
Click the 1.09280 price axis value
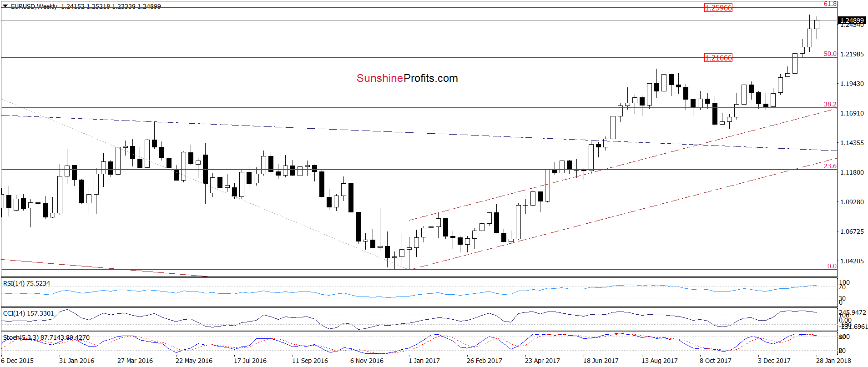coord(852,202)
